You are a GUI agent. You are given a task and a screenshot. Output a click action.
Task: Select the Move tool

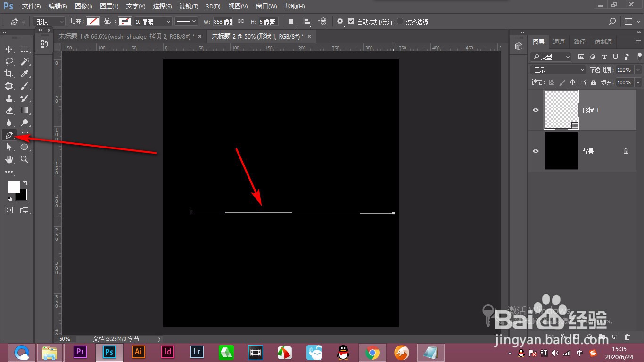(9, 49)
